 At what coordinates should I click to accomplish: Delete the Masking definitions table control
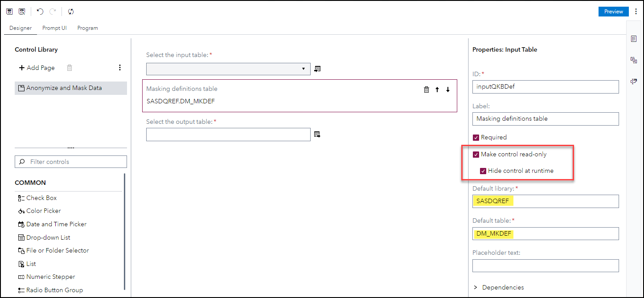(x=426, y=89)
